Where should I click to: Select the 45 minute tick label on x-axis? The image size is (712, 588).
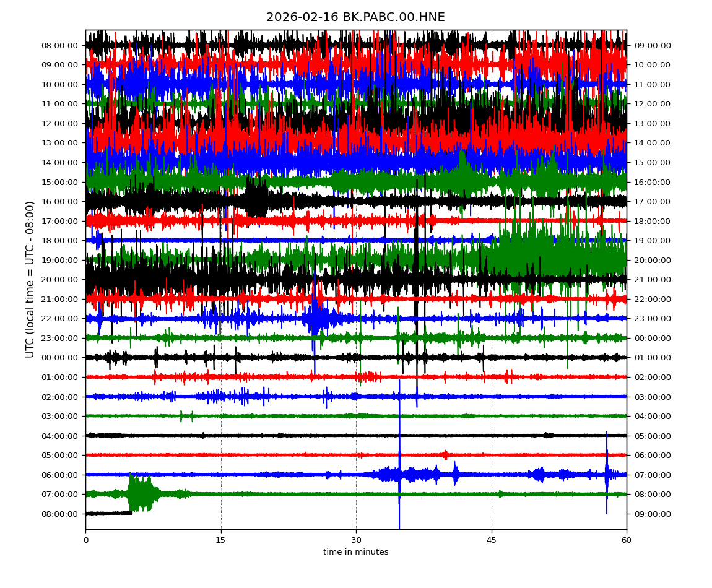(x=492, y=540)
